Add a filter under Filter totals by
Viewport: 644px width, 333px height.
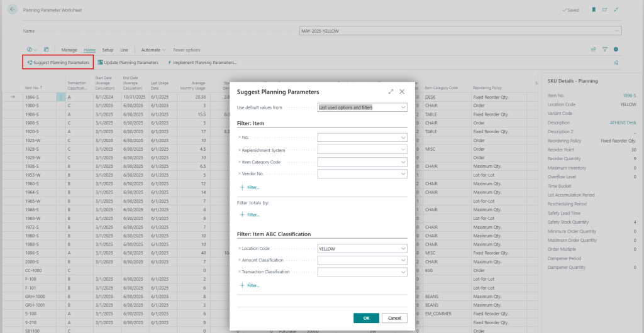tap(250, 215)
